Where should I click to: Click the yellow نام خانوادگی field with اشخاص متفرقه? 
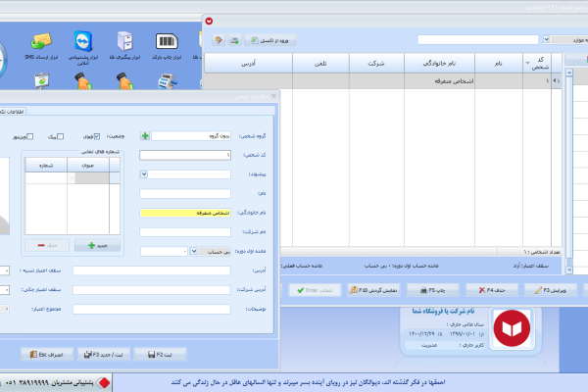tap(185, 213)
